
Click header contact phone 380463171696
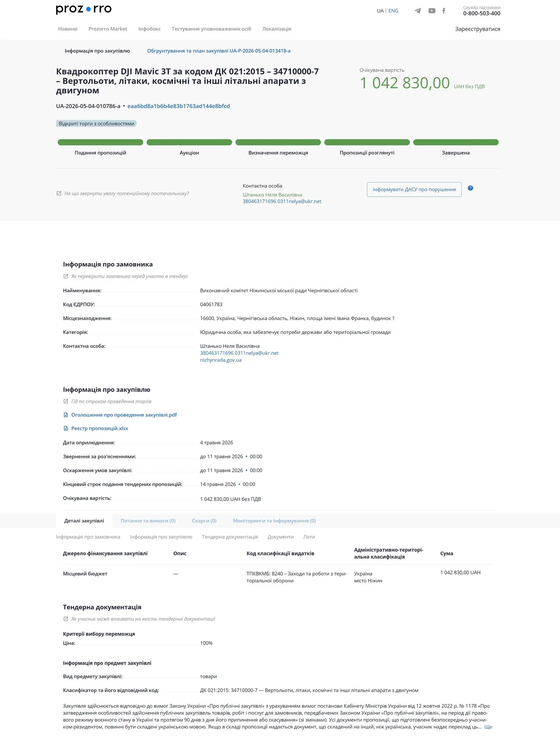(x=259, y=201)
